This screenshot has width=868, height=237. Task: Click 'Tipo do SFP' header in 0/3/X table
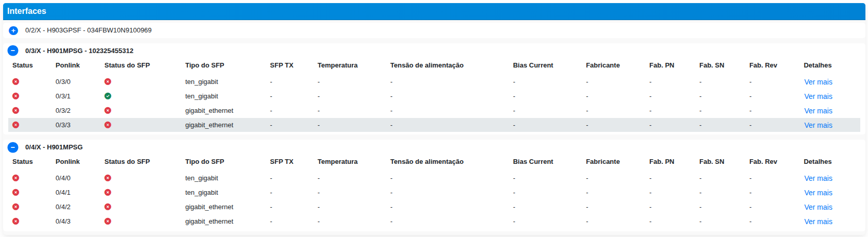[x=205, y=65]
